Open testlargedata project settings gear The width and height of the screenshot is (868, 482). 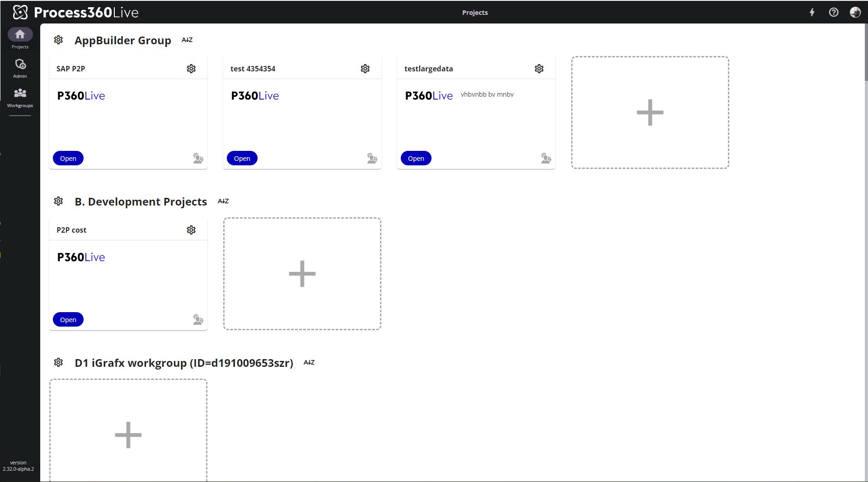tap(539, 69)
